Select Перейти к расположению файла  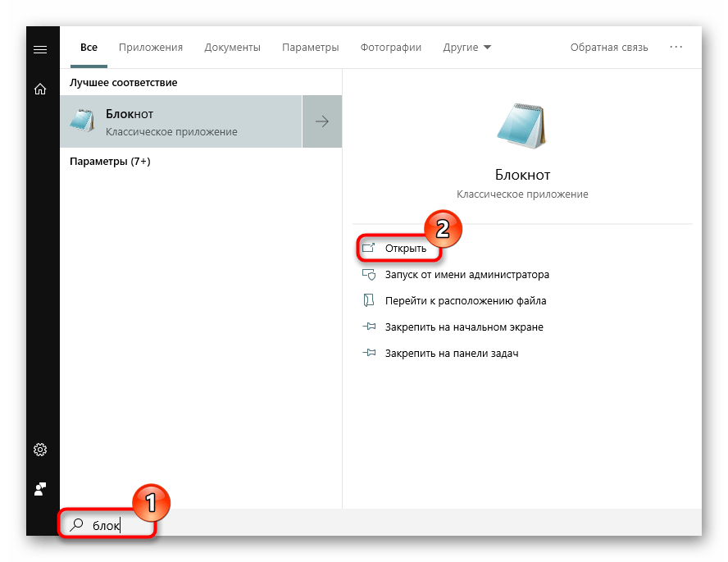point(465,301)
